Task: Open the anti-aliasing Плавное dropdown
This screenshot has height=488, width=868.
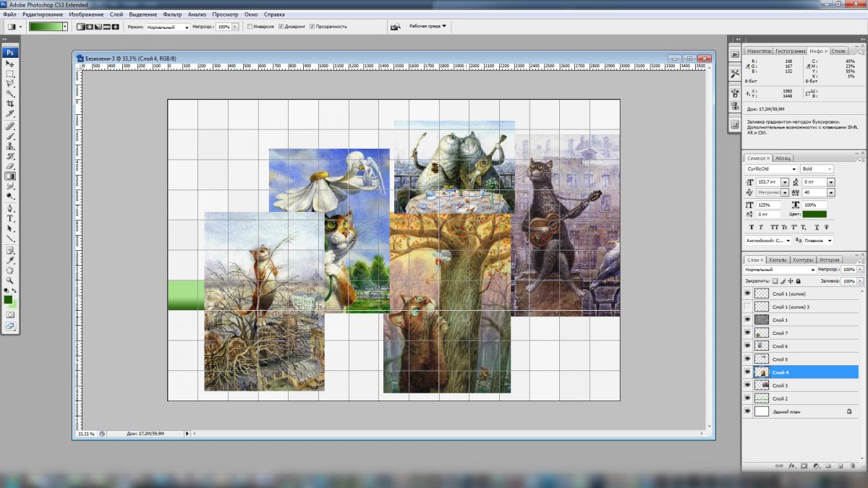Action: click(x=818, y=240)
